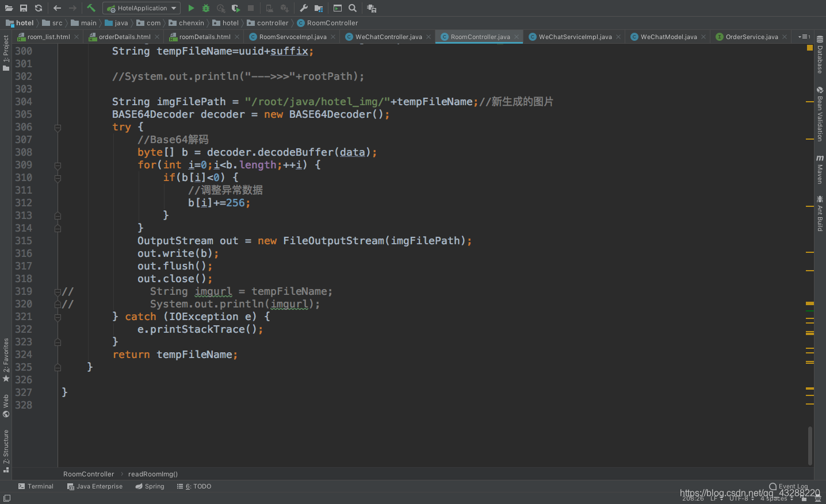826x504 pixels.
Task: Collapse the for loop at line 309
Action: pos(58,166)
